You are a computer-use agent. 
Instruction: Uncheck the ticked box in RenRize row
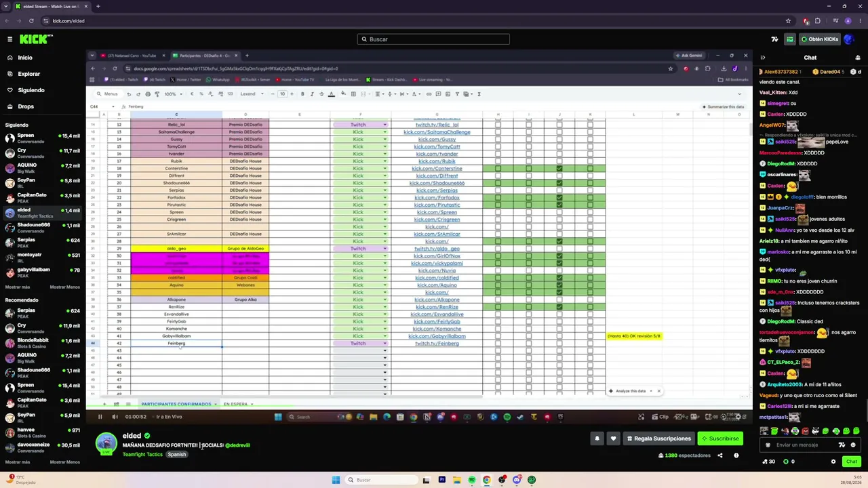[x=559, y=307]
